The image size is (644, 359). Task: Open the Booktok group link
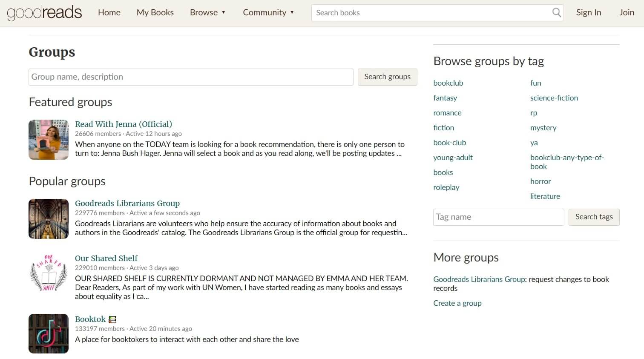click(x=90, y=319)
